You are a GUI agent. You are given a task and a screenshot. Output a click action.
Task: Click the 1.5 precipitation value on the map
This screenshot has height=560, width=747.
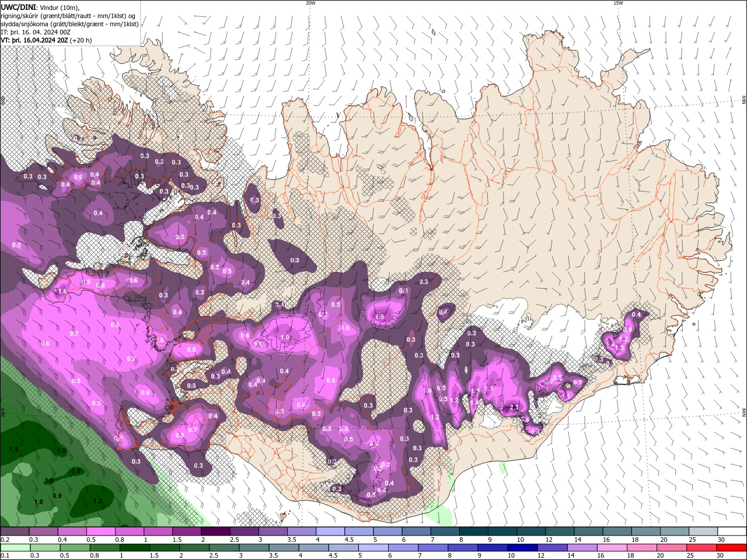coord(379,317)
